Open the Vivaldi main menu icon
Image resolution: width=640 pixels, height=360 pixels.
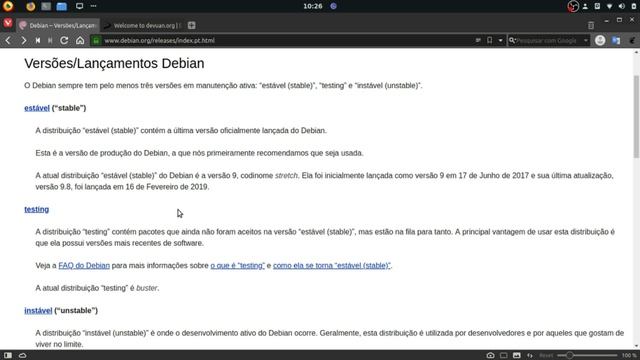pos(8,23)
